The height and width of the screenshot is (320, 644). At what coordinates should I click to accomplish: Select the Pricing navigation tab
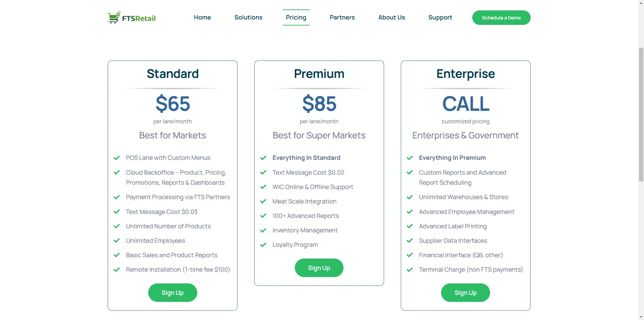296,17
